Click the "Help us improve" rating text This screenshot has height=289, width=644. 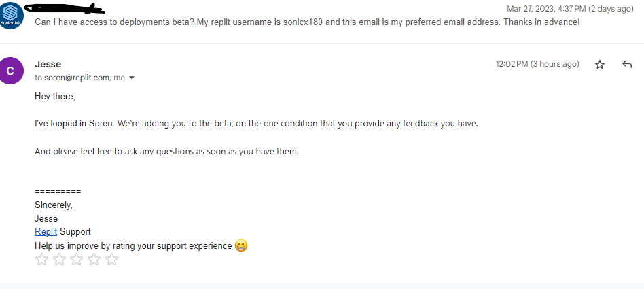click(x=133, y=245)
